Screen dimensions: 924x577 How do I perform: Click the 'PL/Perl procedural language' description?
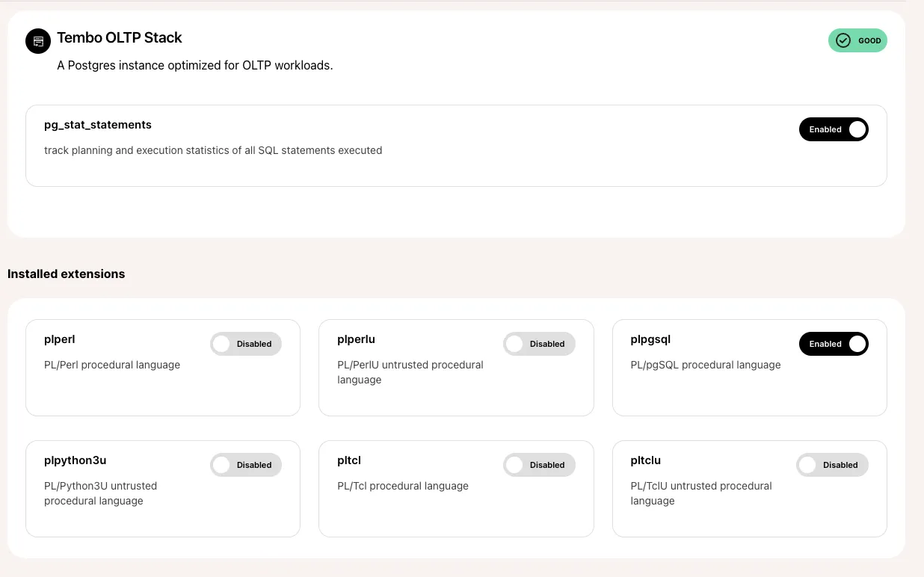click(x=112, y=365)
